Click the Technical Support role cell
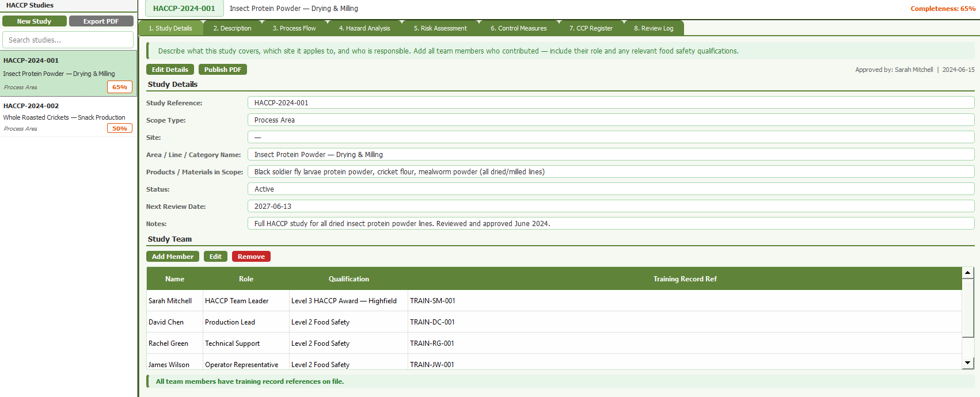The width and height of the screenshot is (980, 397). (246, 343)
